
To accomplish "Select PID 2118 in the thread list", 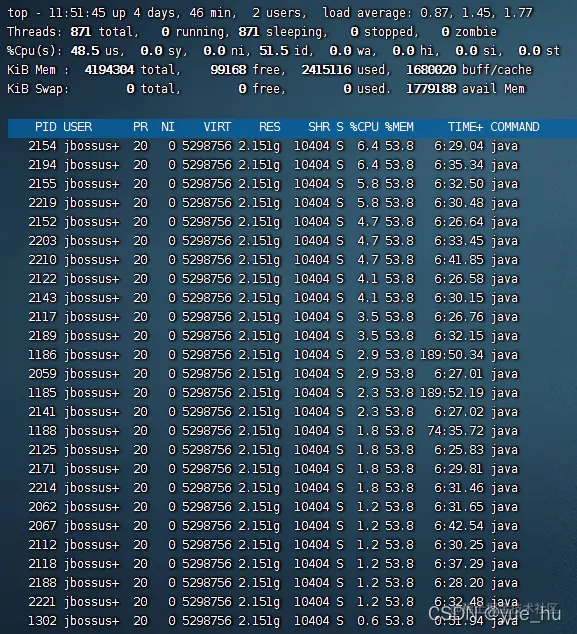I will point(42,564).
